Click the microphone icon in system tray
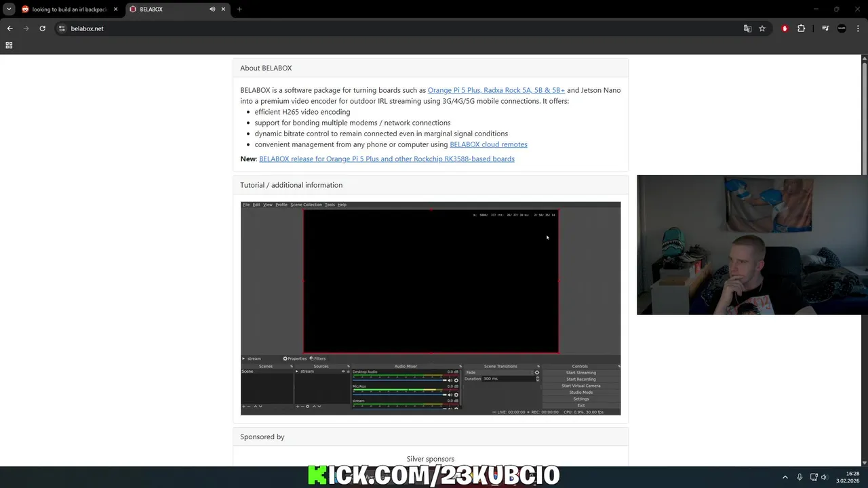 [x=800, y=477]
